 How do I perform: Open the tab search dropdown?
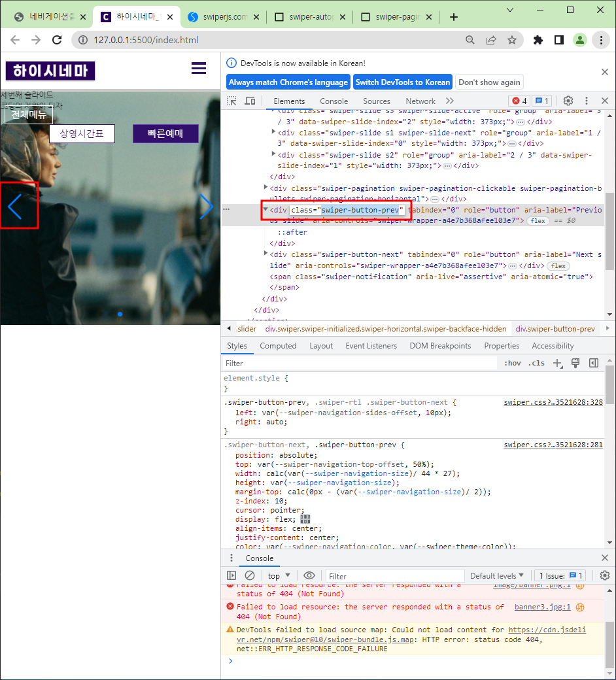click(510, 10)
